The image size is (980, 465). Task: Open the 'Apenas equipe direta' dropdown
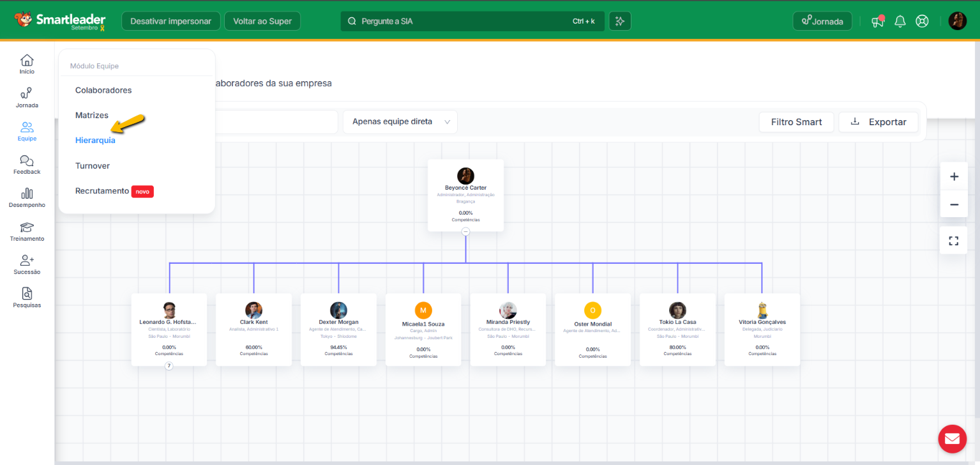400,122
